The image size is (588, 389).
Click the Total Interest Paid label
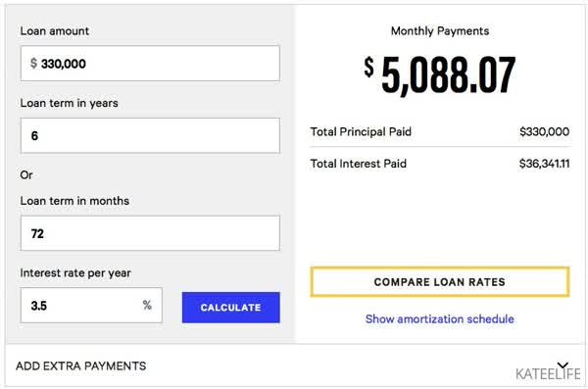[x=358, y=164]
